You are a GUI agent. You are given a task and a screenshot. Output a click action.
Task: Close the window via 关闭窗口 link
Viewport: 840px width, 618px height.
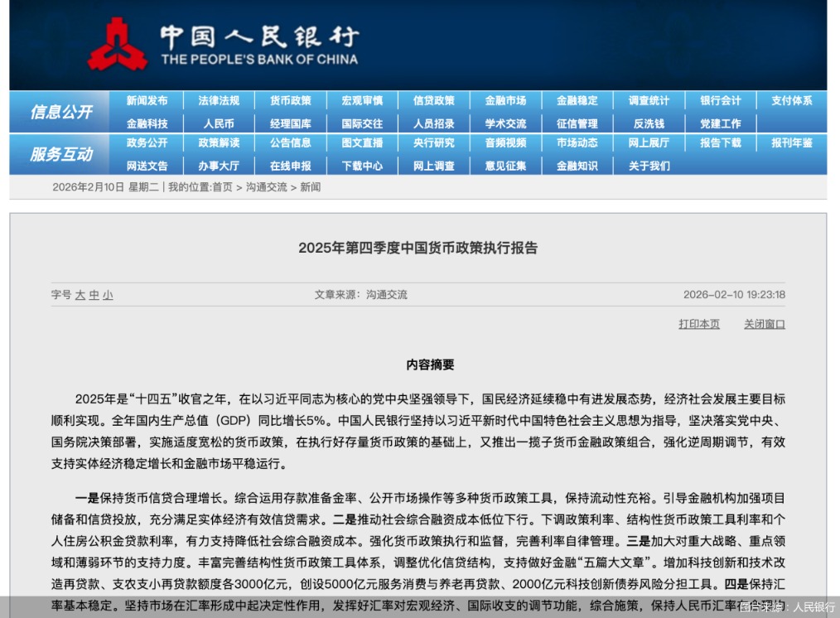tap(765, 325)
